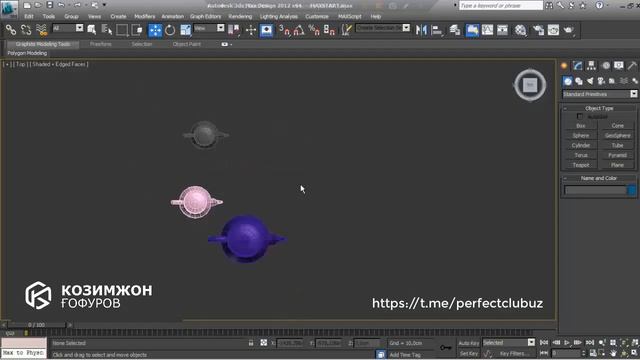Switch to the Freeform ribbon tab
This screenshot has width=640, height=360.
pos(101,44)
